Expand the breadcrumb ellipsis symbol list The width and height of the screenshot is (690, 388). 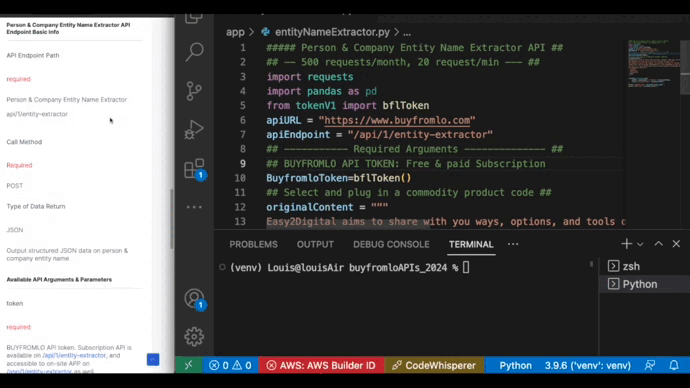(407, 33)
